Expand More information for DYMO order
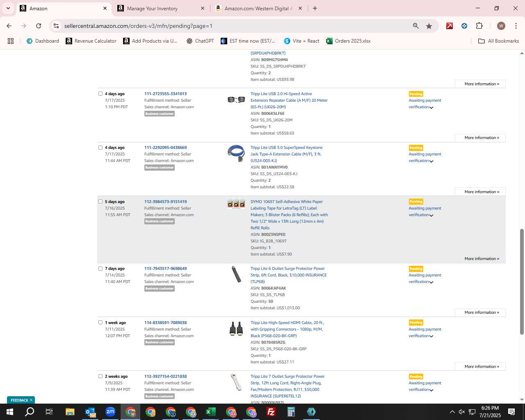The width and height of the screenshot is (525, 420). click(481, 259)
